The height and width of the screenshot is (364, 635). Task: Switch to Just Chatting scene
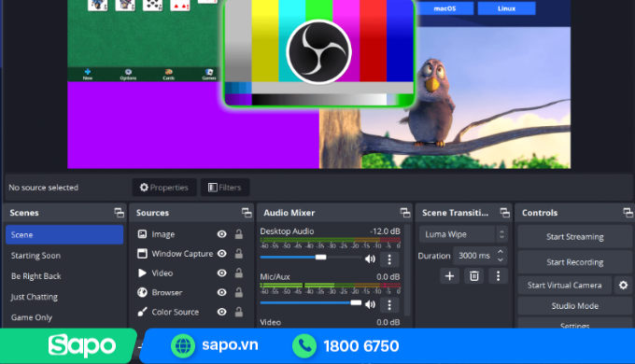(64, 297)
